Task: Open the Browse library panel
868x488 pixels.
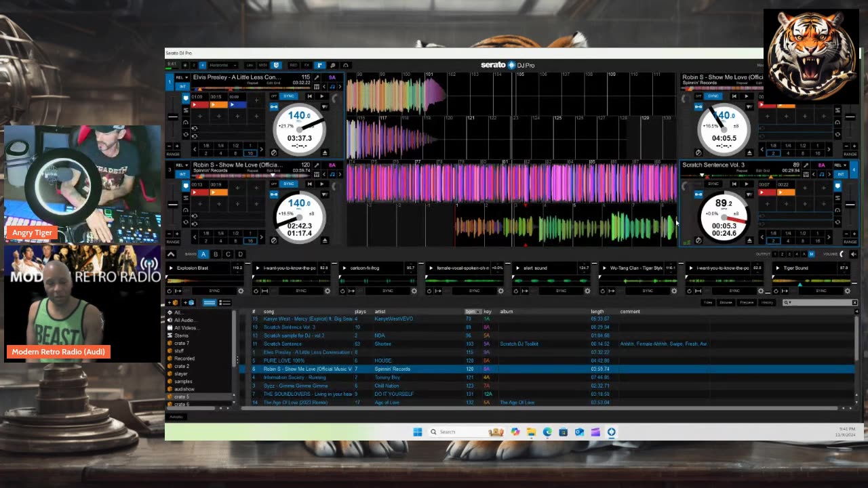Action: (x=726, y=302)
